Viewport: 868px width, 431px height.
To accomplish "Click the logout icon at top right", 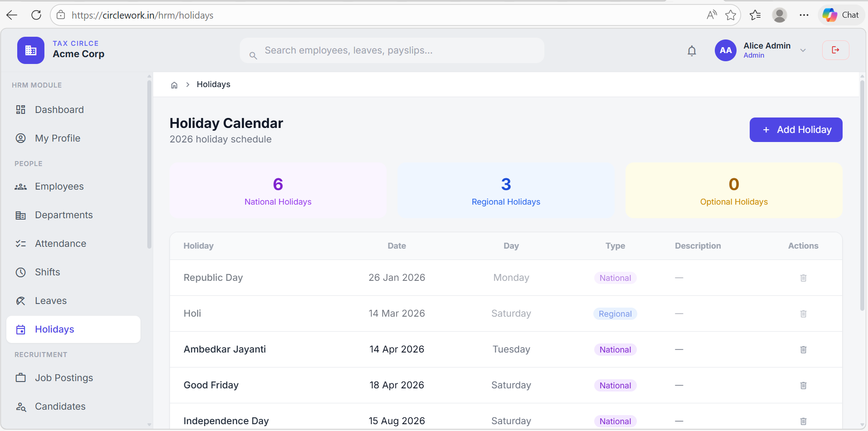I will point(835,50).
